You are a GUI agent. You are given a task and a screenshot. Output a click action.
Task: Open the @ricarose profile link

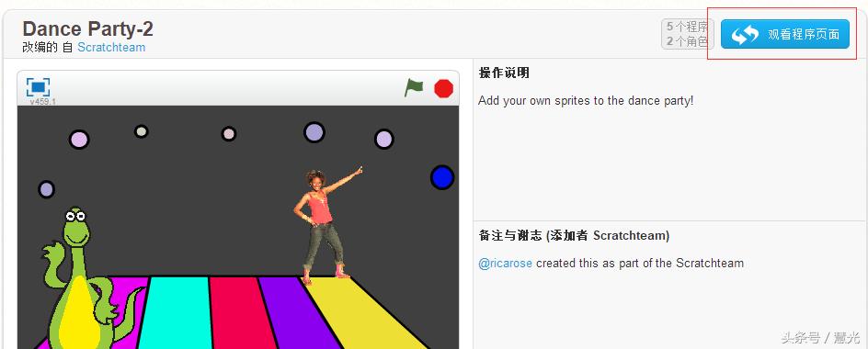[505, 264]
